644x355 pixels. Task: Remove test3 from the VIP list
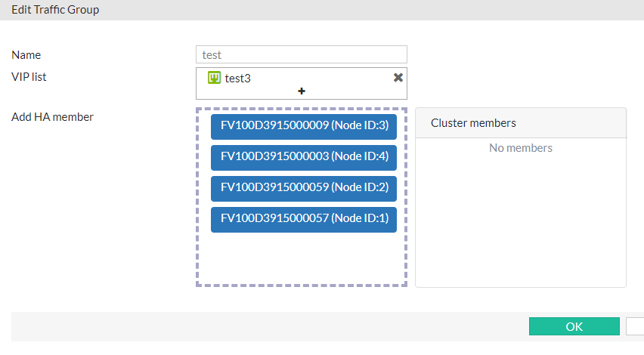[x=398, y=78]
